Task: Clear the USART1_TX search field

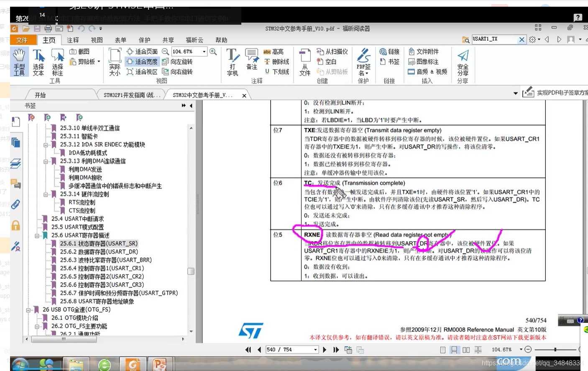Action: (x=522, y=39)
